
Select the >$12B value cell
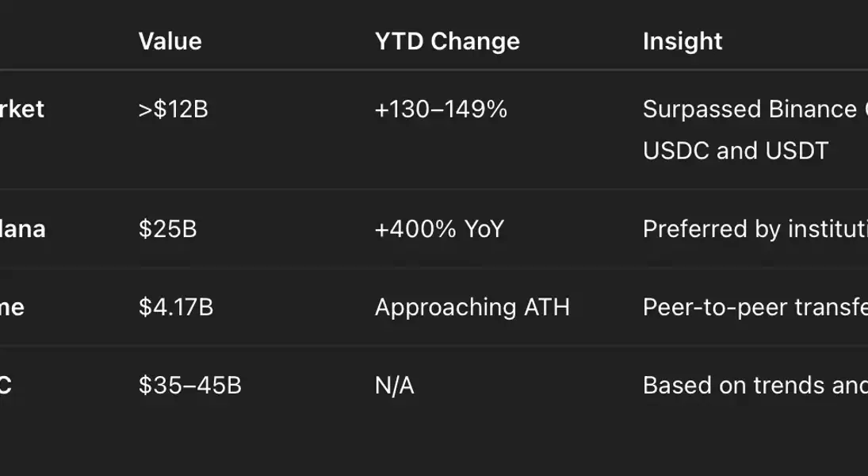pyautogui.click(x=173, y=109)
